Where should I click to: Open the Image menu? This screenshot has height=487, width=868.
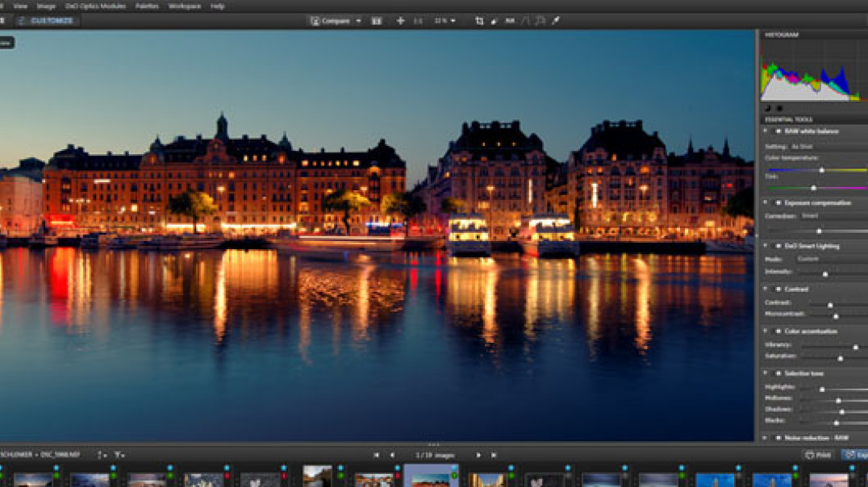coord(46,6)
